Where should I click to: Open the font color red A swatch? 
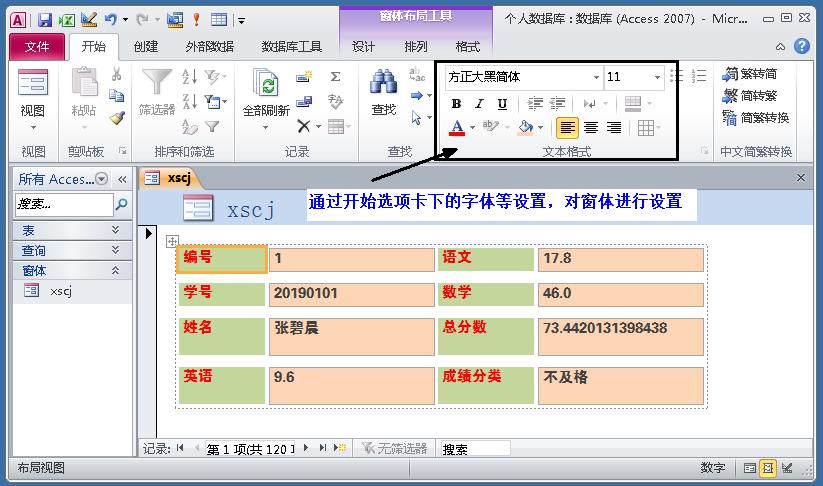click(457, 128)
